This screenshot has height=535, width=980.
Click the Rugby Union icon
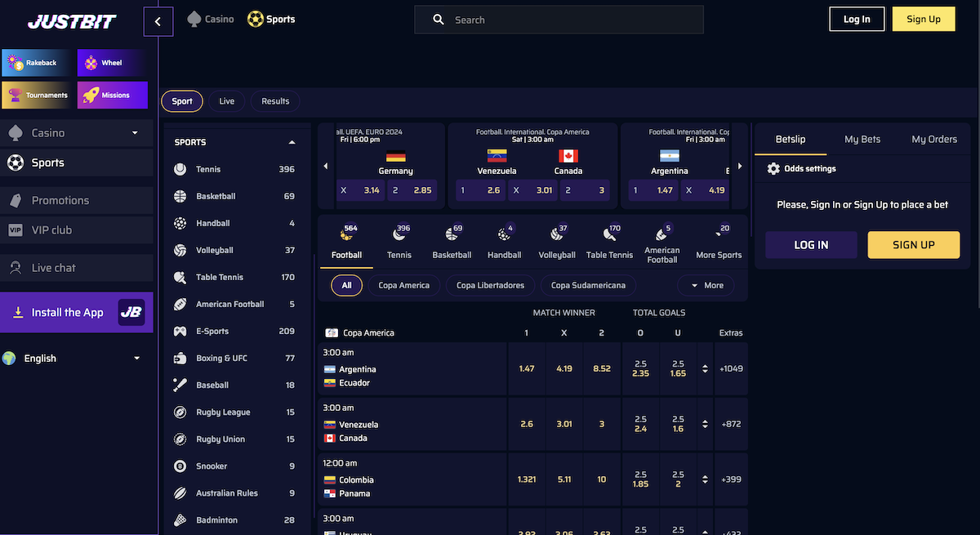pos(180,439)
